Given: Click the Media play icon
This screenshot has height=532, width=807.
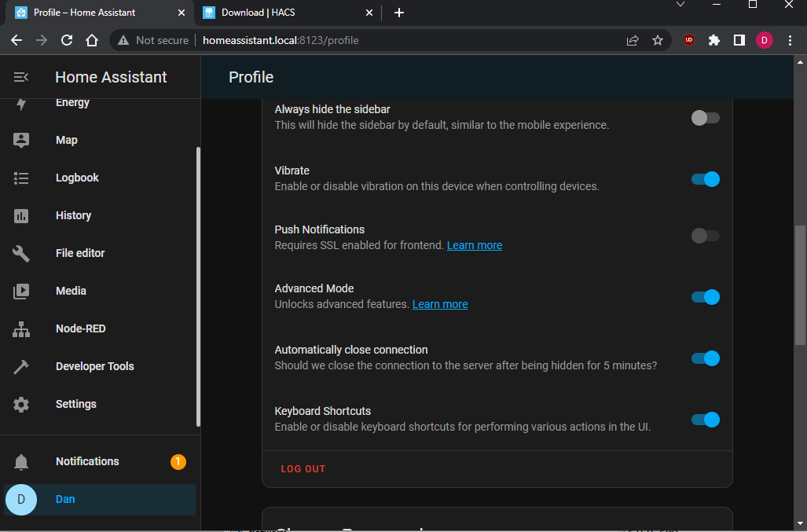Looking at the screenshot, I should [21, 292].
